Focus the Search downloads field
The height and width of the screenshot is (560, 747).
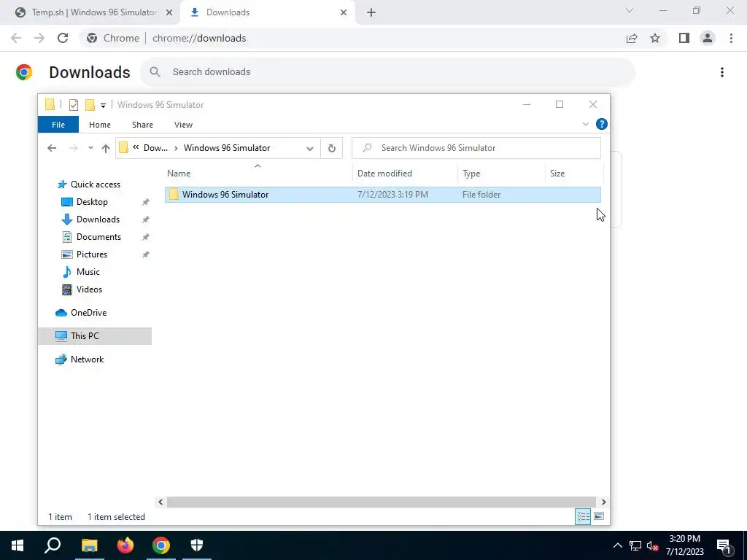pos(388,72)
